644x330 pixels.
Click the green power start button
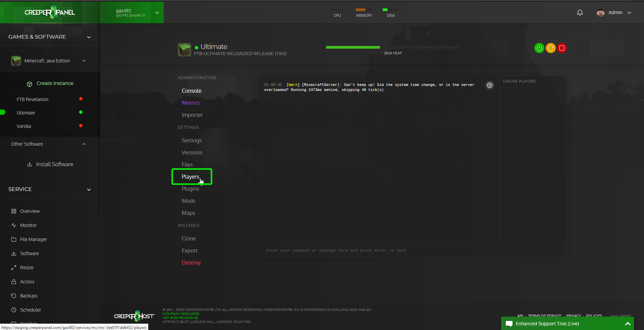539,48
